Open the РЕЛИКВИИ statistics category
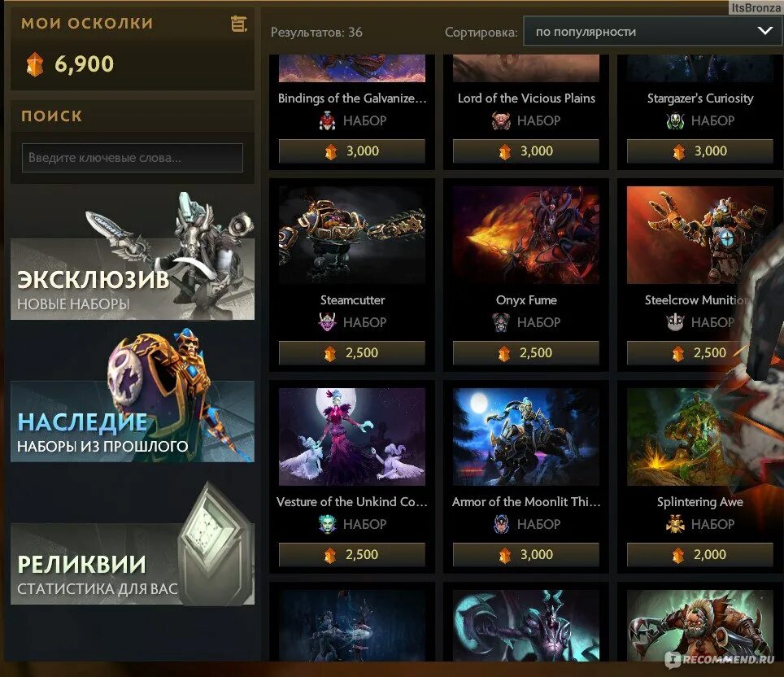784x677 pixels. point(133,564)
